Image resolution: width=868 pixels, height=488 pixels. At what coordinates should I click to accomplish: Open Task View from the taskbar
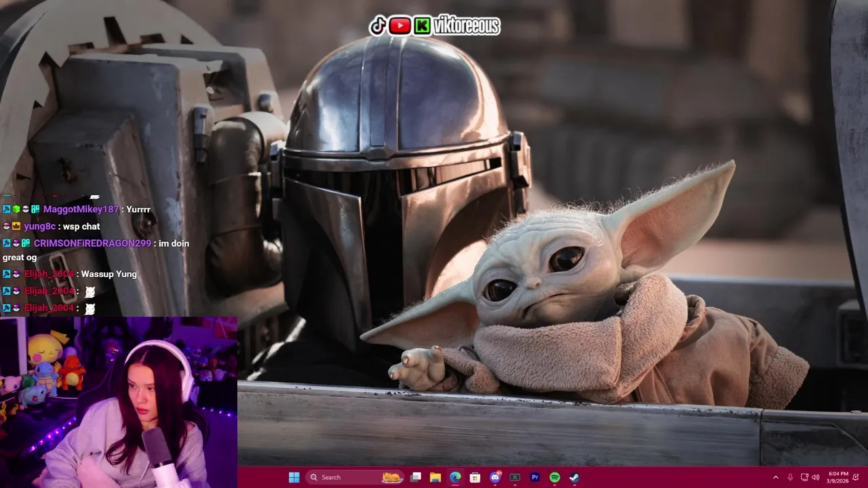point(416,477)
